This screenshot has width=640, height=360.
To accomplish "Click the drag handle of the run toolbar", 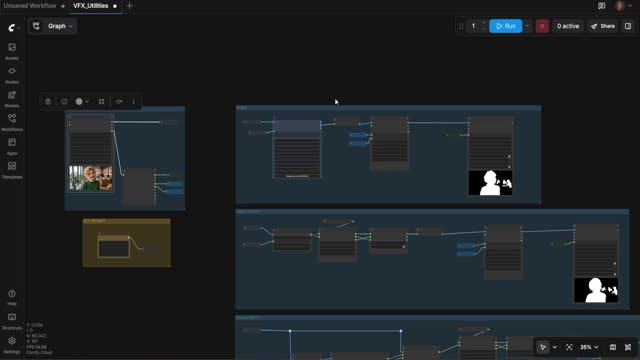I will click(461, 26).
